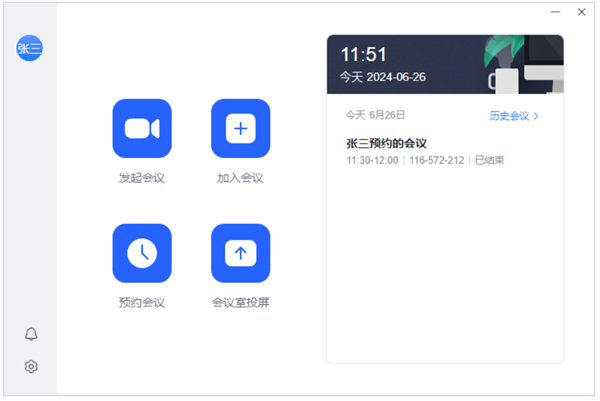600x401 pixels.
Task: Open the 张三预约的会议 meeting entry
Action: click(386, 143)
